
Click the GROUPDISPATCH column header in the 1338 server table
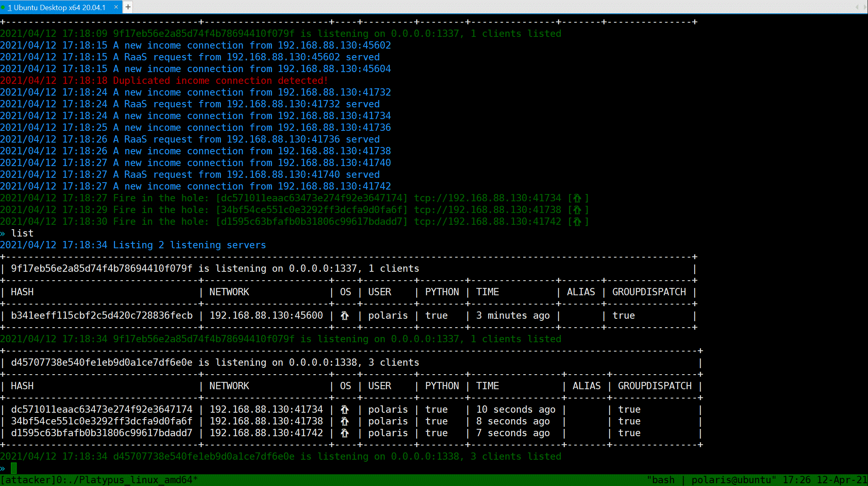click(654, 386)
